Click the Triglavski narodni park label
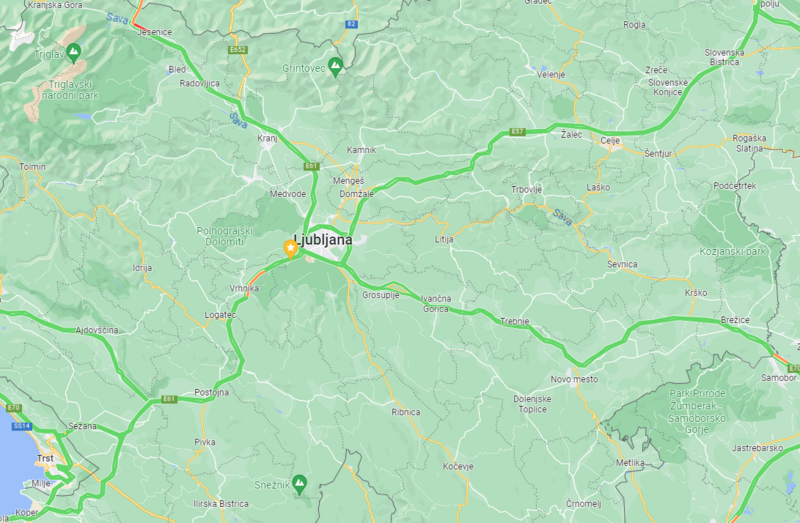The image size is (800, 523). point(71,90)
